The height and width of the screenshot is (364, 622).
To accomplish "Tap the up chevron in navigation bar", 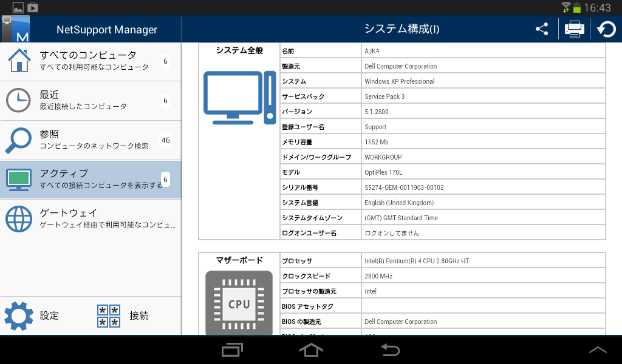I will (598, 349).
